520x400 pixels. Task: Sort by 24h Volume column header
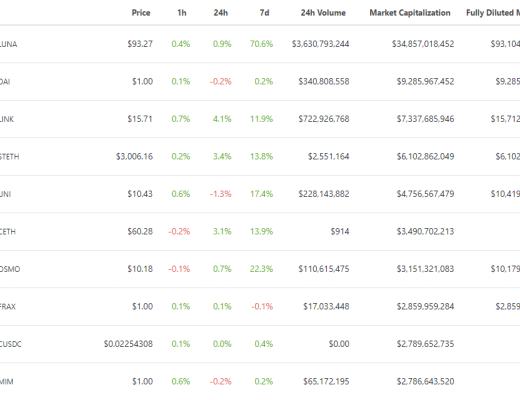pyautogui.click(x=323, y=13)
